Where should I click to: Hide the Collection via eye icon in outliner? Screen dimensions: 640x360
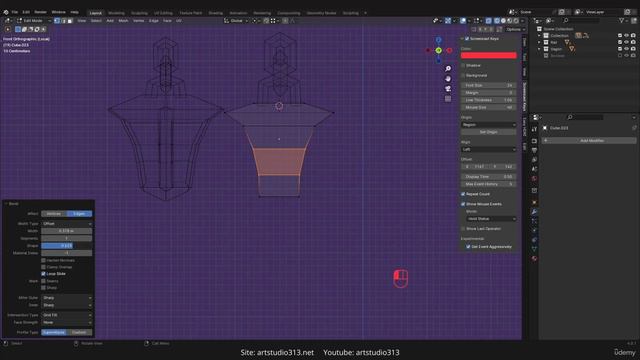pos(627,36)
